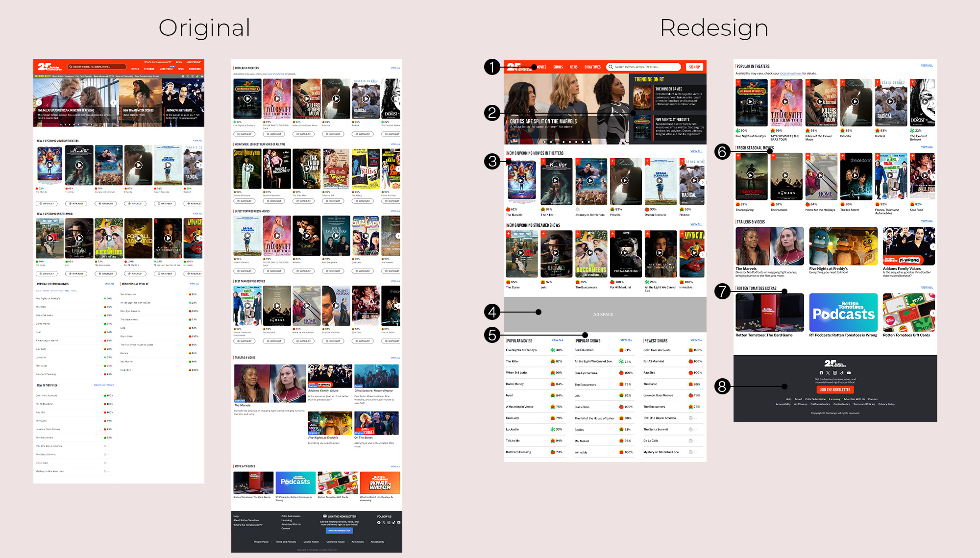Click the SIGN UP button
The height and width of the screenshot is (558, 980).
pos(694,67)
